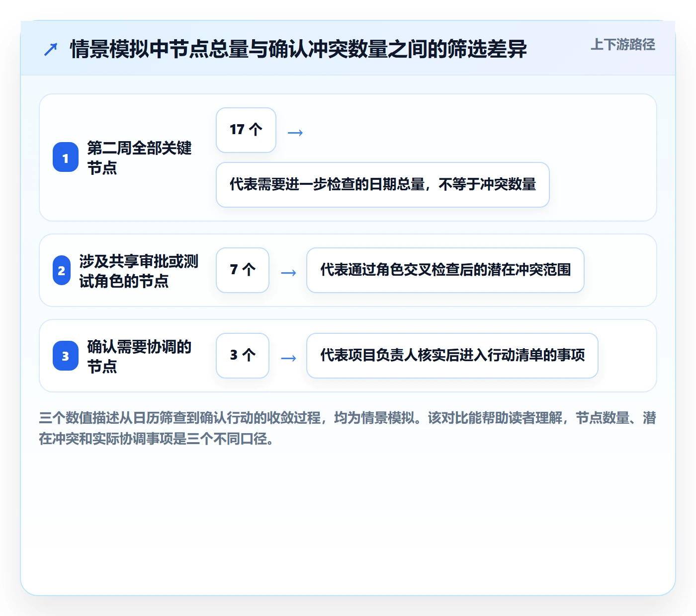Click the diagonal arrow icon beside the title
This screenshot has width=696, height=616.
click(x=51, y=49)
